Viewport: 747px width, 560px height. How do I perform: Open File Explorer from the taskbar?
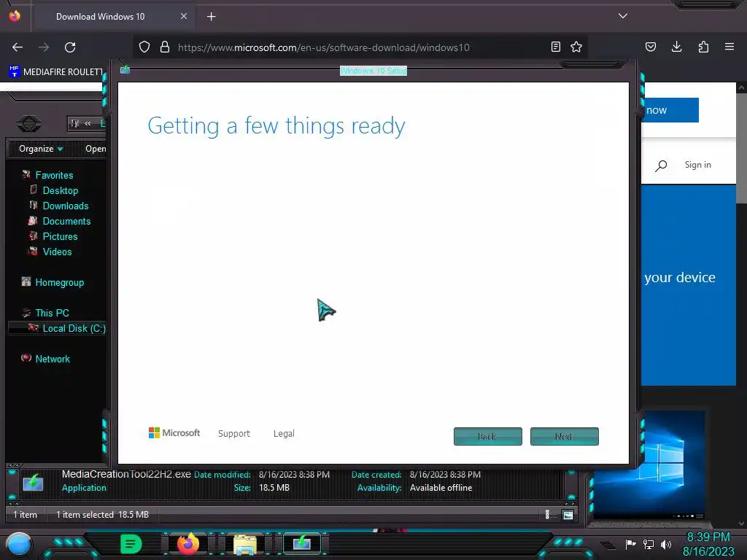pos(245,544)
